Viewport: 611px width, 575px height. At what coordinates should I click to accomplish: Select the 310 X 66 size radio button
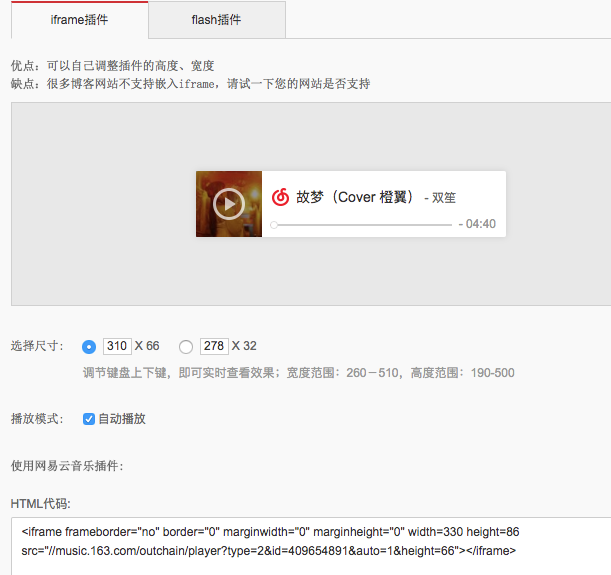click(89, 346)
